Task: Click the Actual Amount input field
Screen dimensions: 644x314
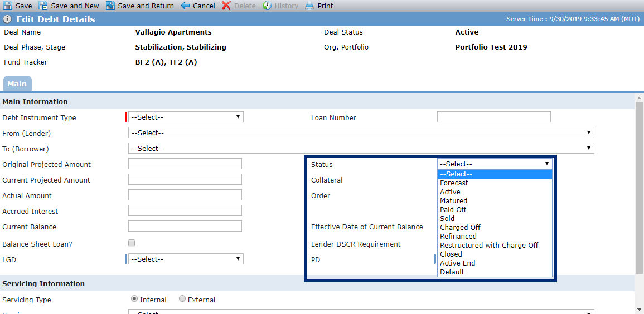Action: [185, 195]
